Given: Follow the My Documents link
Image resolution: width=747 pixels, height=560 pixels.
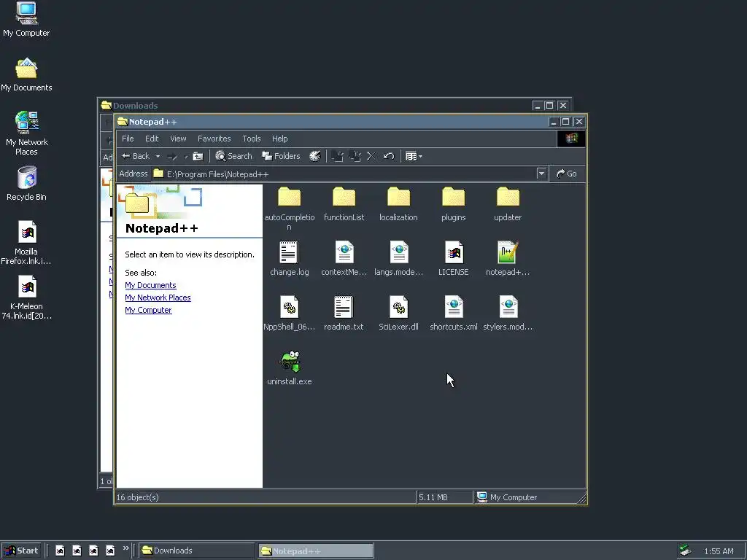Looking at the screenshot, I should pos(150,285).
